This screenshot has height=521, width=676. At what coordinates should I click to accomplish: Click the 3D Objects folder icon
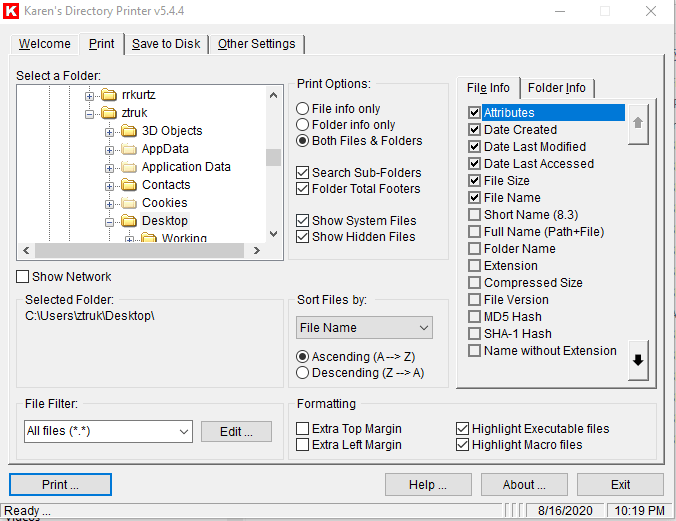point(129,131)
